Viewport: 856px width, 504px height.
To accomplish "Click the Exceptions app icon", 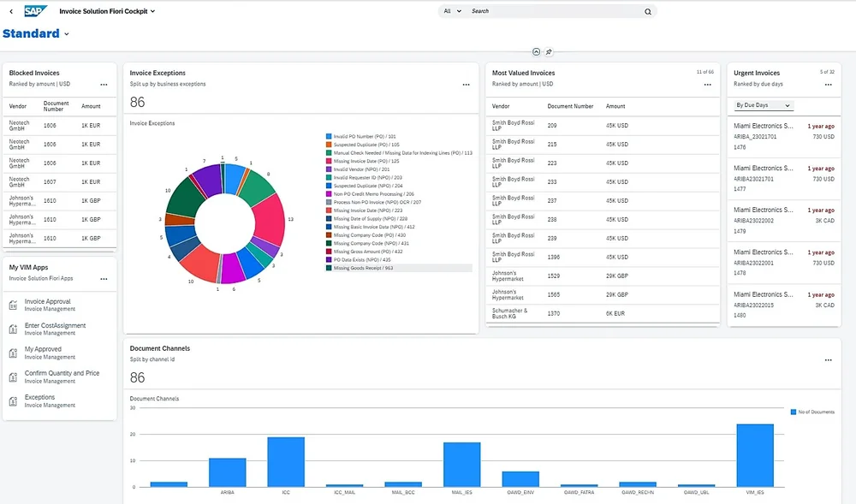I will pos(13,401).
